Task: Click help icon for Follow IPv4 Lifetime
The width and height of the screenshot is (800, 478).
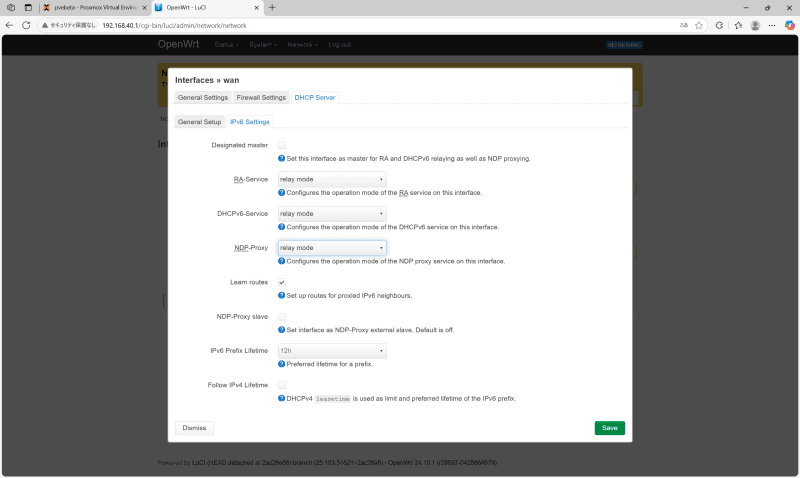Action: coord(281,398)
